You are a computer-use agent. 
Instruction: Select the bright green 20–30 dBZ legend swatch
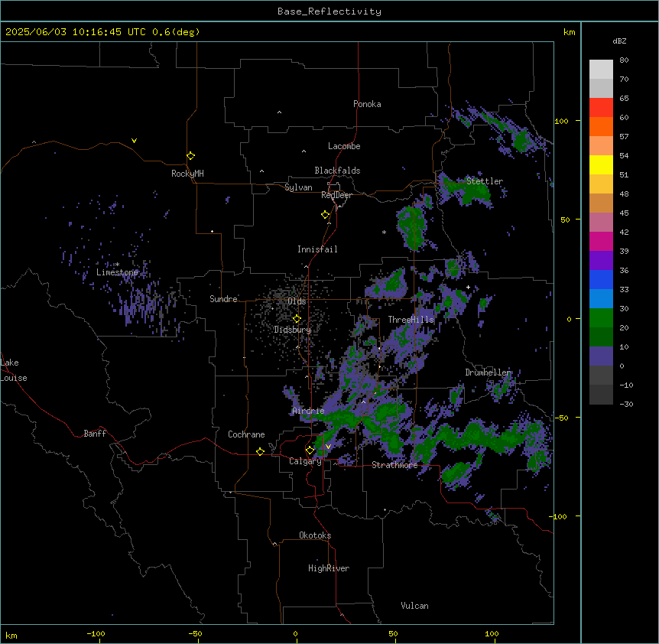(x=601, y=318)
